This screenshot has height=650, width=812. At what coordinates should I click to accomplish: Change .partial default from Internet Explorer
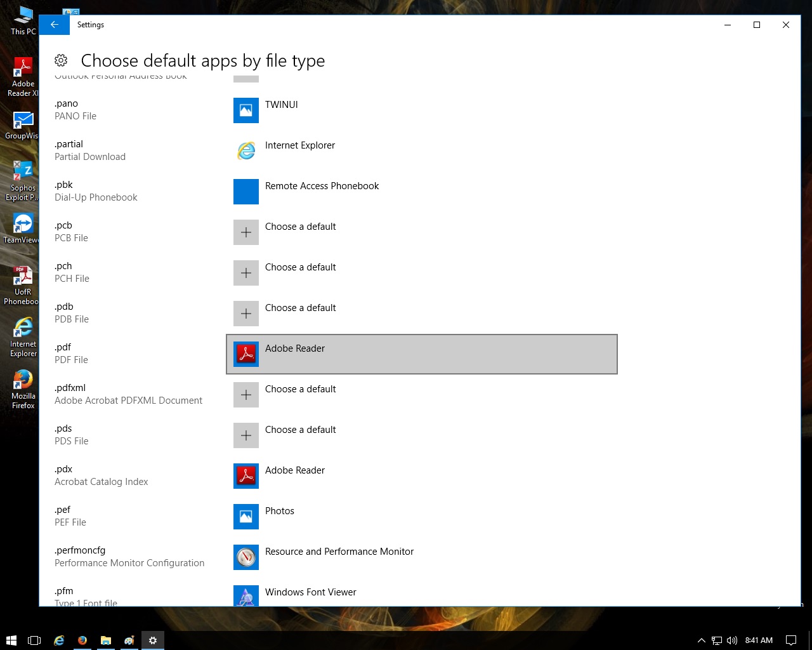tap(422, 151)
